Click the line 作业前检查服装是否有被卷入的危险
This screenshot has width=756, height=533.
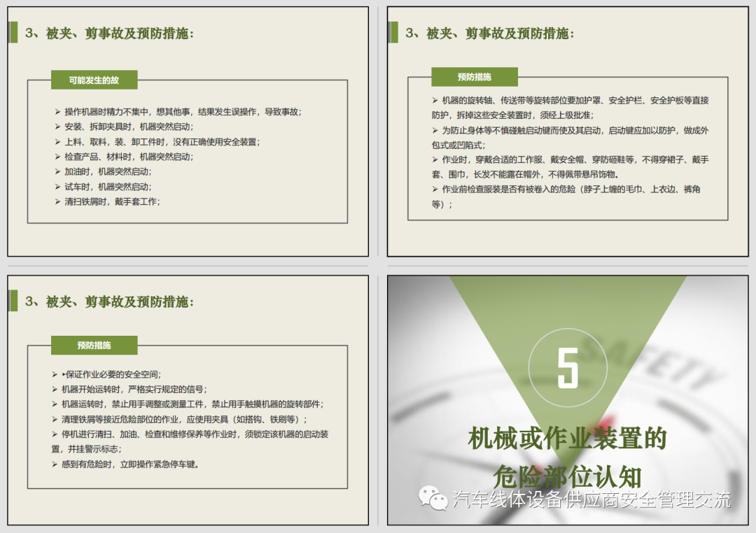566,197
